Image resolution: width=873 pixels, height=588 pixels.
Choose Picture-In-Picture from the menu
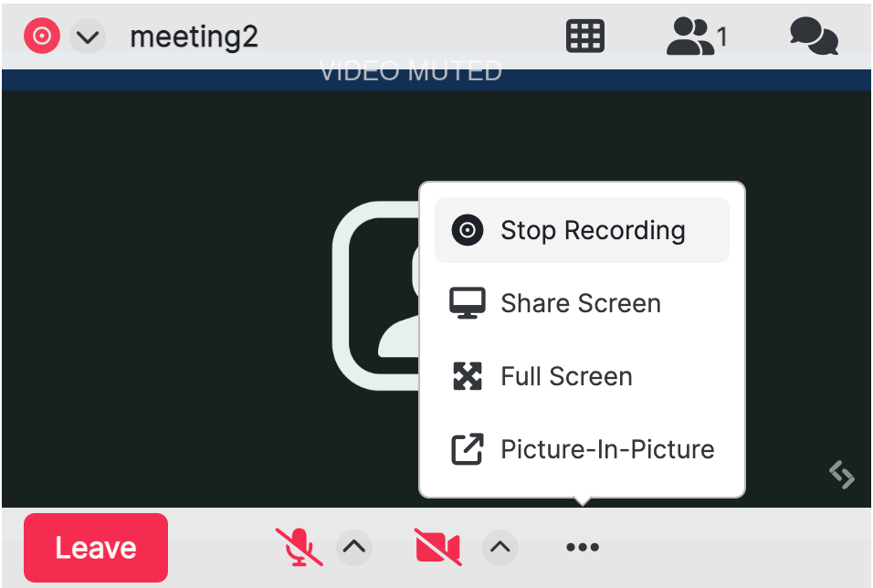606,448
